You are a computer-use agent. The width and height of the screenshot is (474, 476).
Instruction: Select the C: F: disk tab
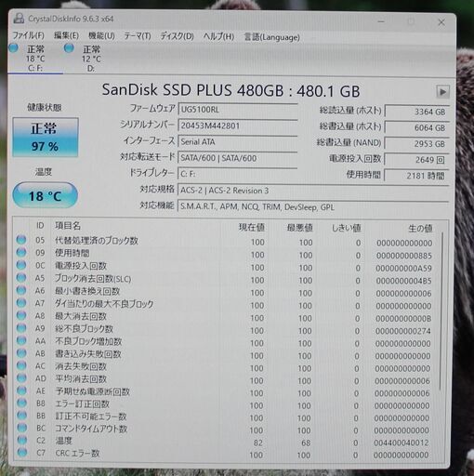point(35,59)
